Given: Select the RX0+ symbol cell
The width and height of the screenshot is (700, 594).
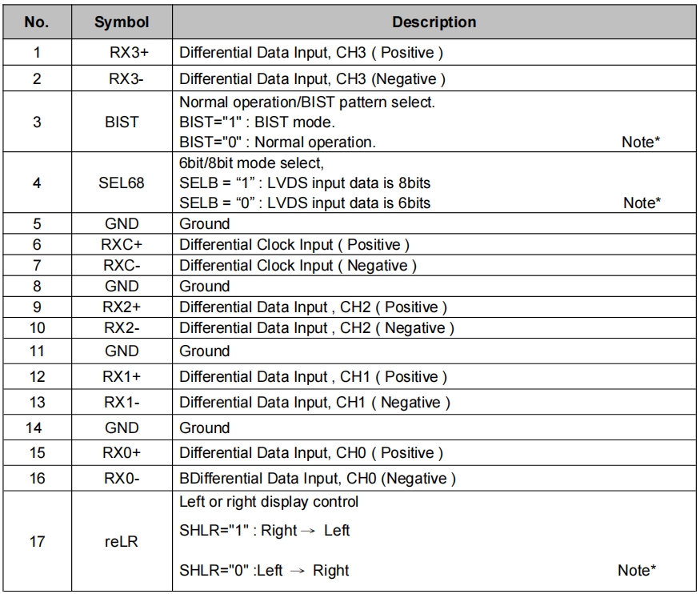Looking at the screenshot, I should [122, 453].
